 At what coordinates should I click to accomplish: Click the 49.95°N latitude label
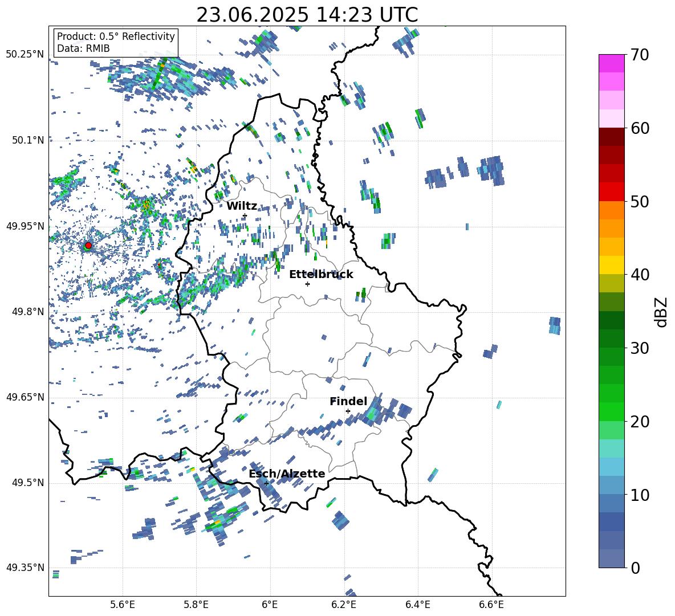[25, 226]
